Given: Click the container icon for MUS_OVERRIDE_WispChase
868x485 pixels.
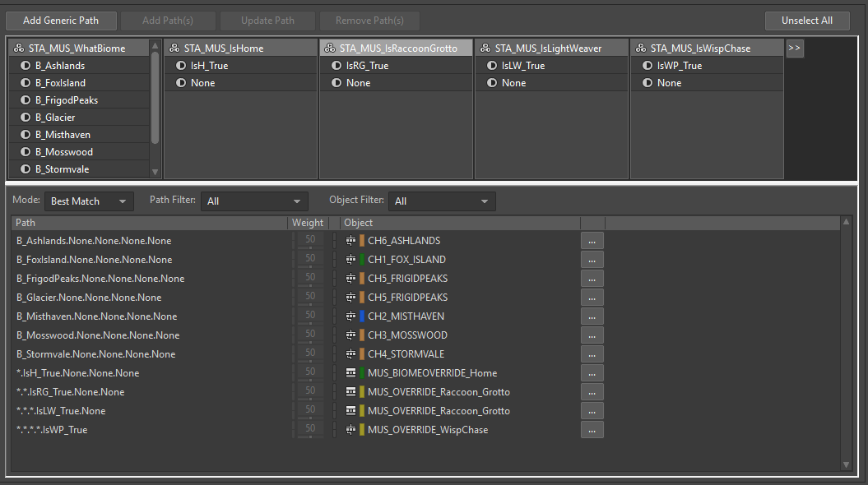Looking at the screenshot, I should coord(351,430).
